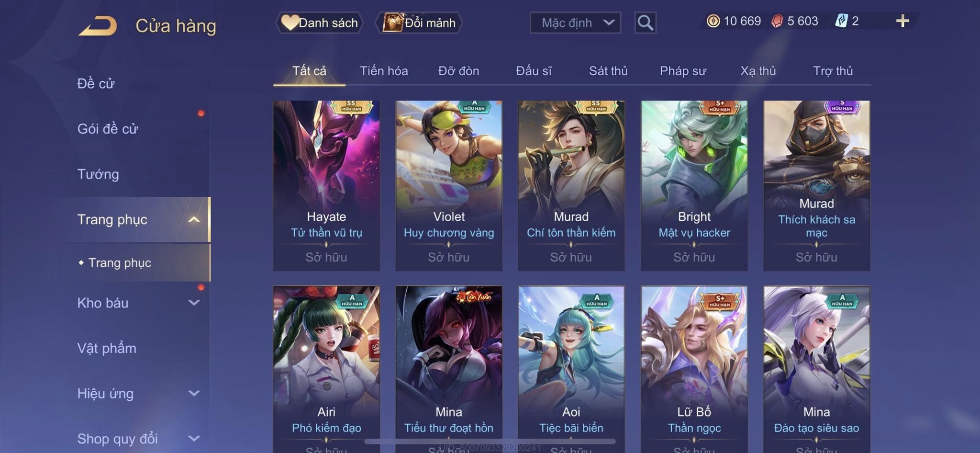Viewport: 980px width, 453px height.
Task: Go to Tướng in the sidebar
Action: click(98, 174)
